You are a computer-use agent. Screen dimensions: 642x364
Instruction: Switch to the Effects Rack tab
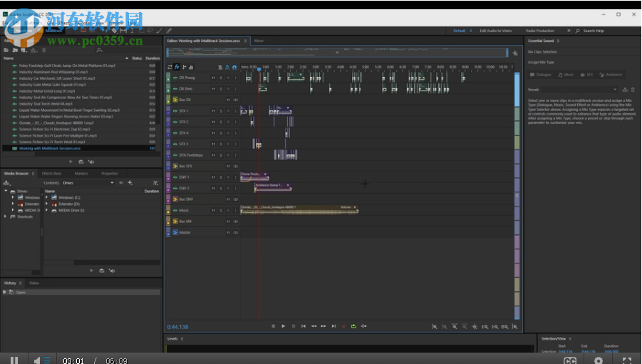[x=51, y=173]
